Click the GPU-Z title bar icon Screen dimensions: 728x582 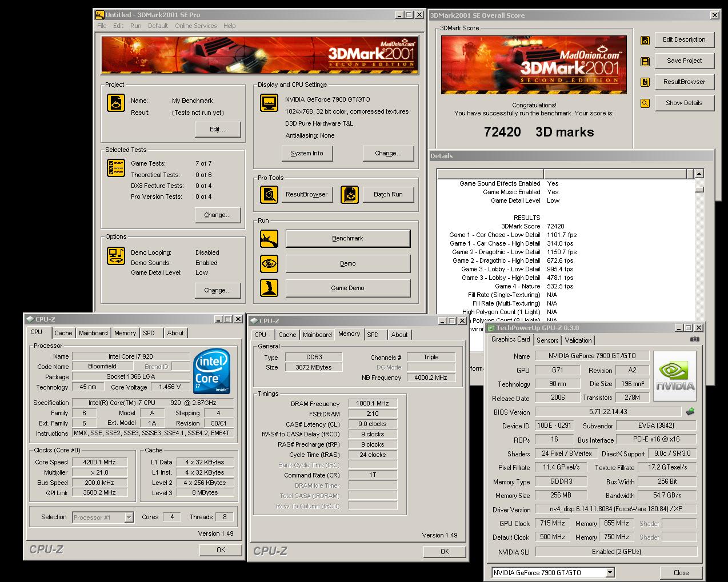coord(491,328)
